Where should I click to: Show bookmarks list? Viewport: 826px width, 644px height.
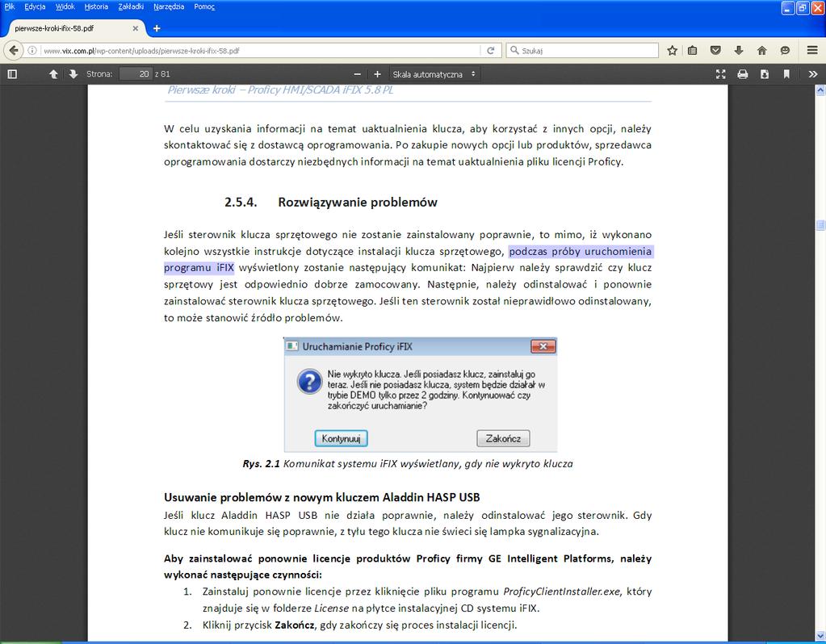click(693, 51)
